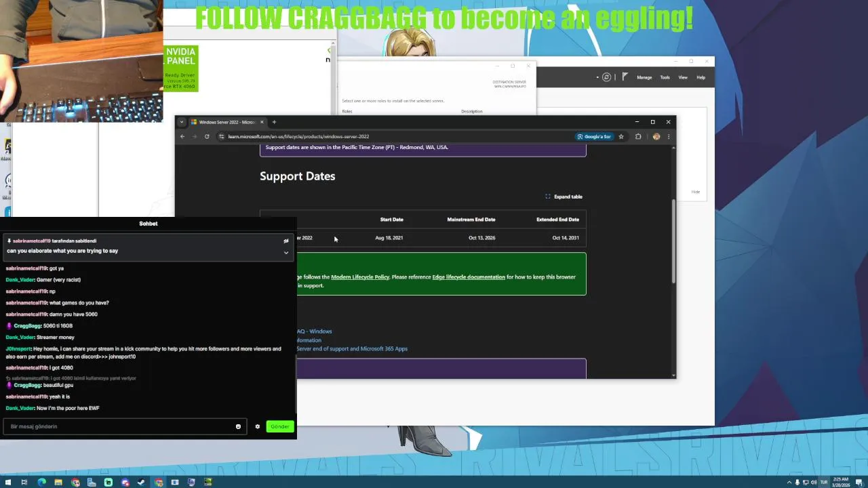Open chat settings gear icon

(x=257, y=426)
